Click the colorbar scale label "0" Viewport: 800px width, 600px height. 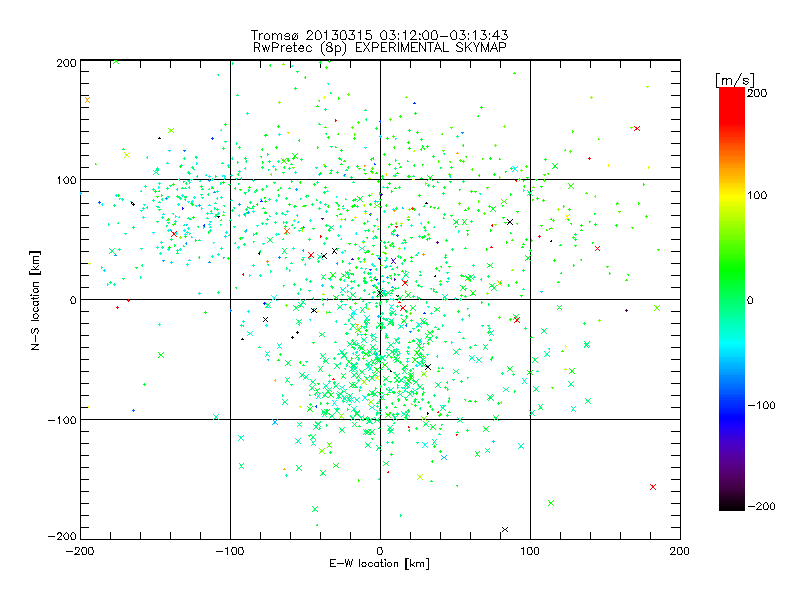[x=750, y=301]
